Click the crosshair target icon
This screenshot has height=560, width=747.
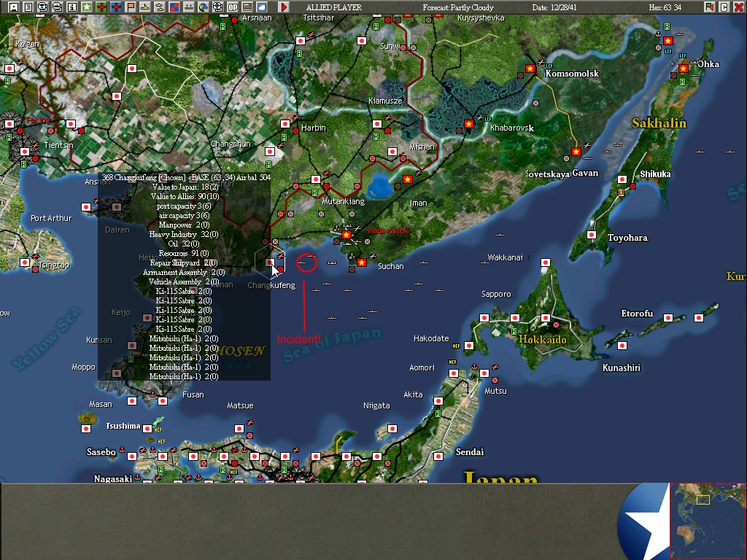[217, 7]
